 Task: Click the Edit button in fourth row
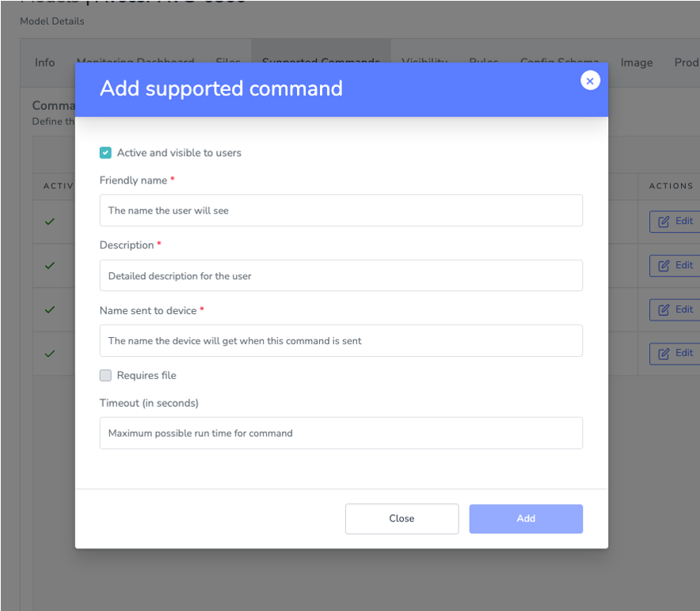tap(675, 354)
